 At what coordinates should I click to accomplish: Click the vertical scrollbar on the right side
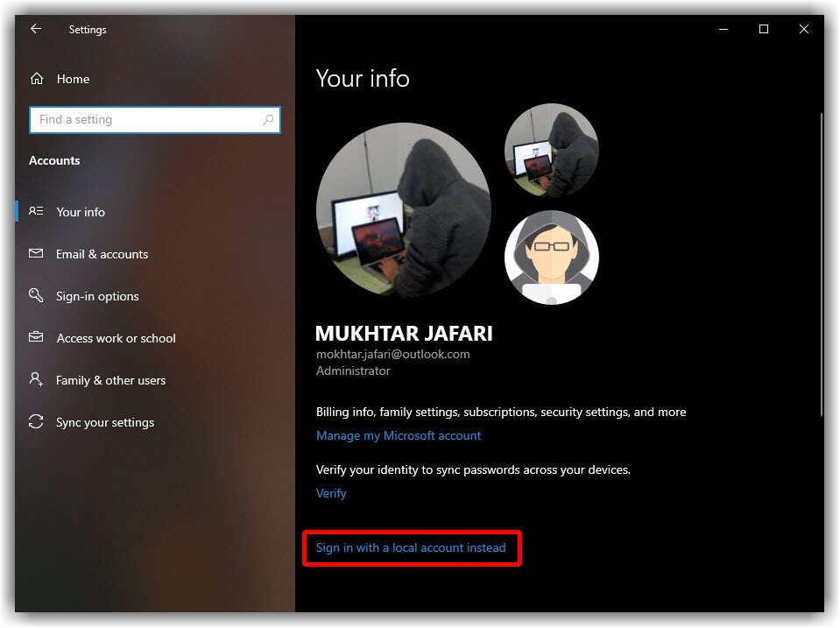tap(822, 265)
